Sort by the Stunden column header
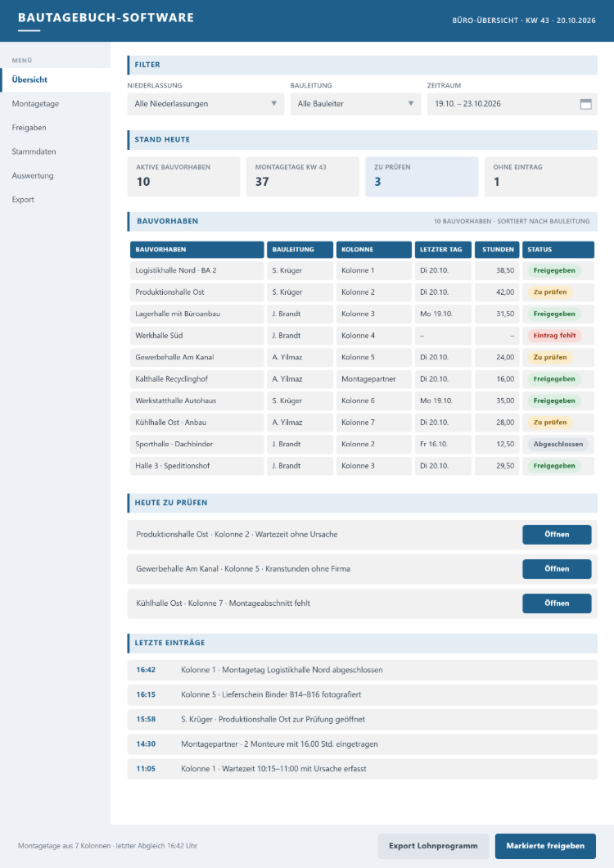 point(497,250)
